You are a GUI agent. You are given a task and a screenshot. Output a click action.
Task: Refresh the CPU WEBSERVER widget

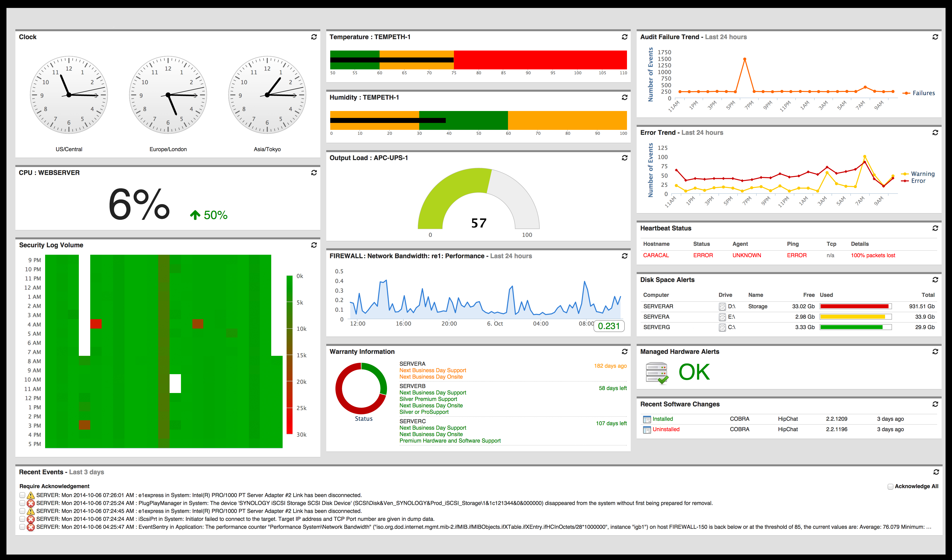tap(314, 172)
